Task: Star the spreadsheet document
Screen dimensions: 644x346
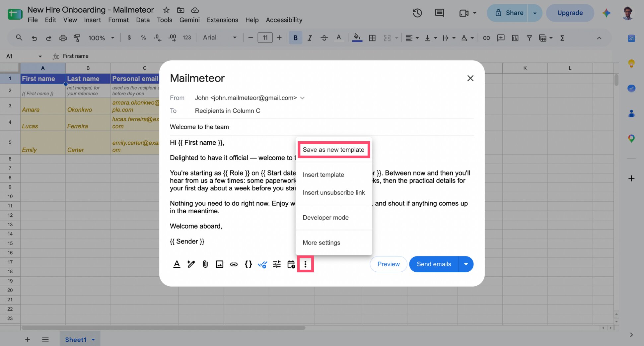Action: [166, 10]
